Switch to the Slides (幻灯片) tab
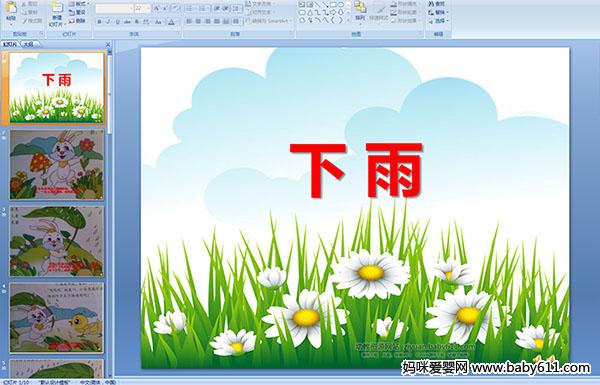Screen dimensions: 600x385 10,44
